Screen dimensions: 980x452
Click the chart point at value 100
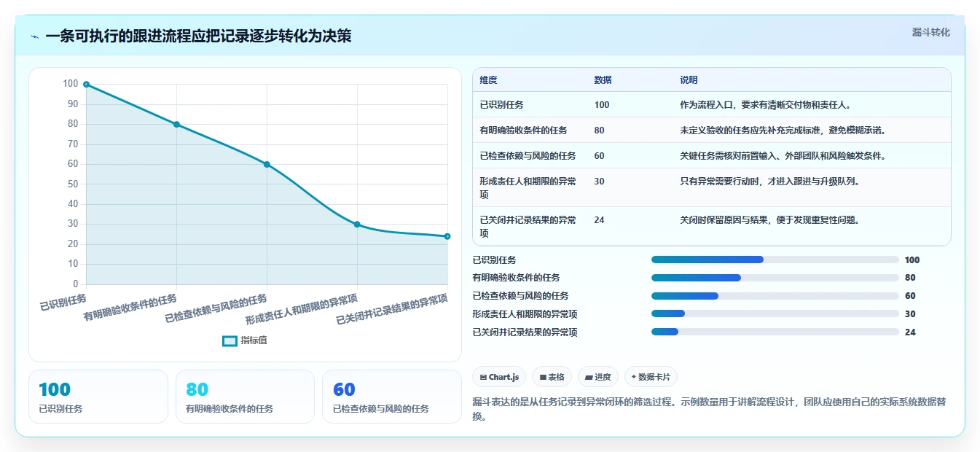(x=86, y=85)
